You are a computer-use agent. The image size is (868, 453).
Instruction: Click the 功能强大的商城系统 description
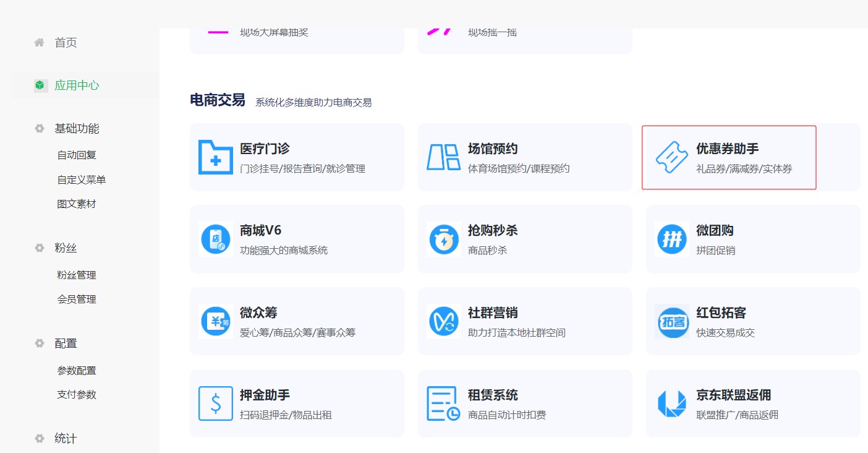point(284,251)
